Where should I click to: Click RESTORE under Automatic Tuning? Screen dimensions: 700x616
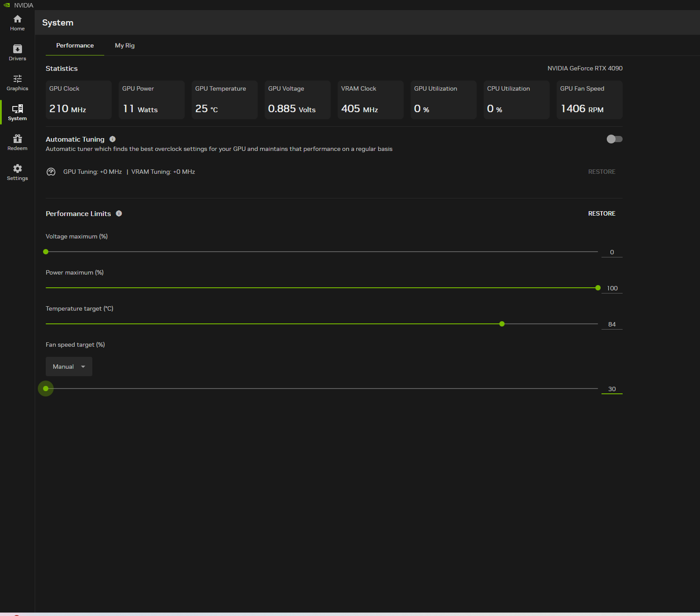pyautogui.click(x=602, y=172)
